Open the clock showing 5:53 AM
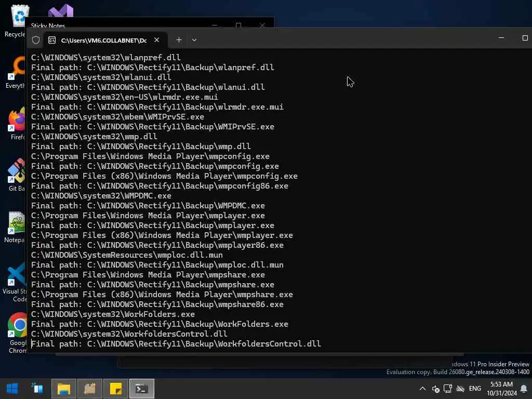Image resolution: width=532 pixels, height=399 pixels. [x=501, y=389]
